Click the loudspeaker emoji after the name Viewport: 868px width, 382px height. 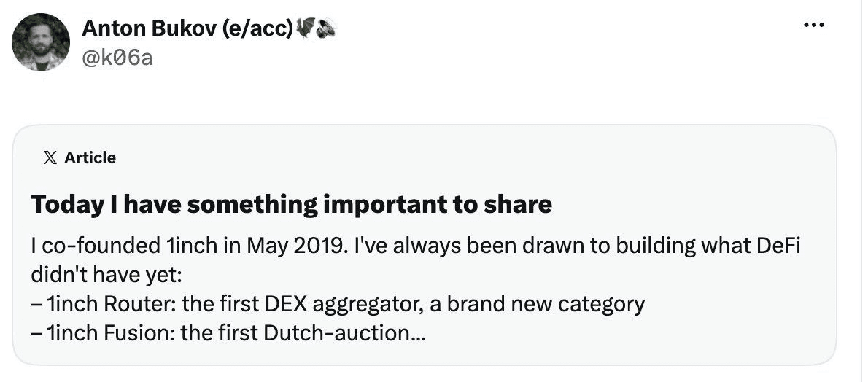325,28
